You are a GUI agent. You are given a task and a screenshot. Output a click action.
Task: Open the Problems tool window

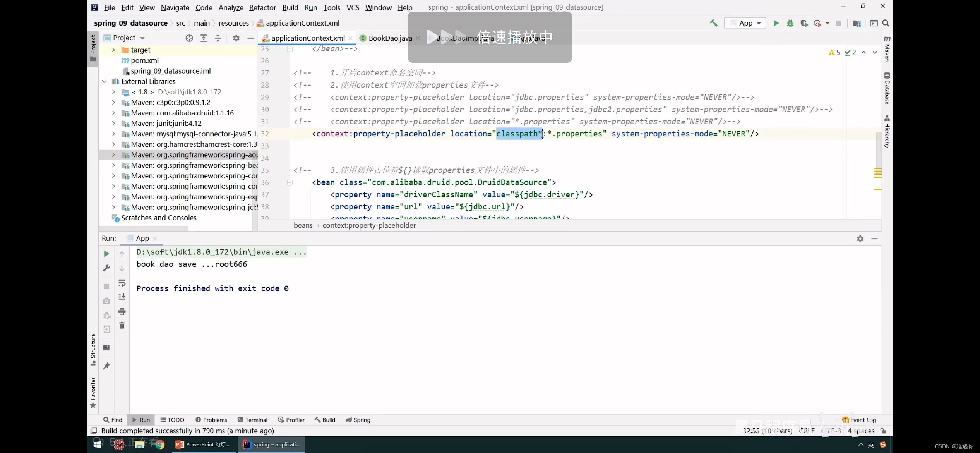tap(211, 420)
